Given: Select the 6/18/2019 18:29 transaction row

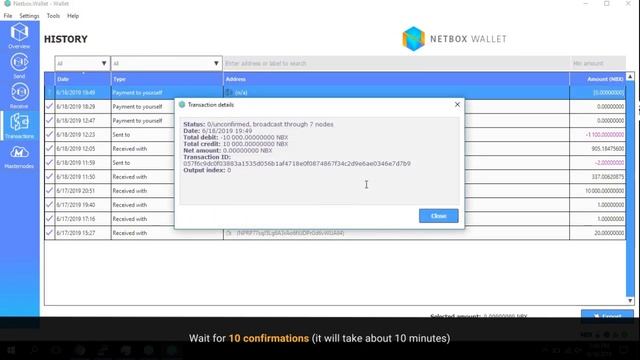Looking at the screenshot, I should click(x=335, y=107).
